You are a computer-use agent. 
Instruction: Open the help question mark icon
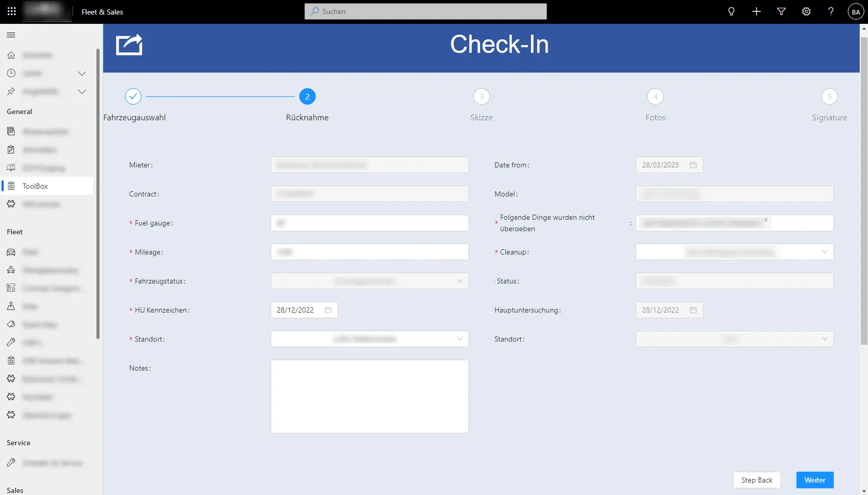[831, 11]
